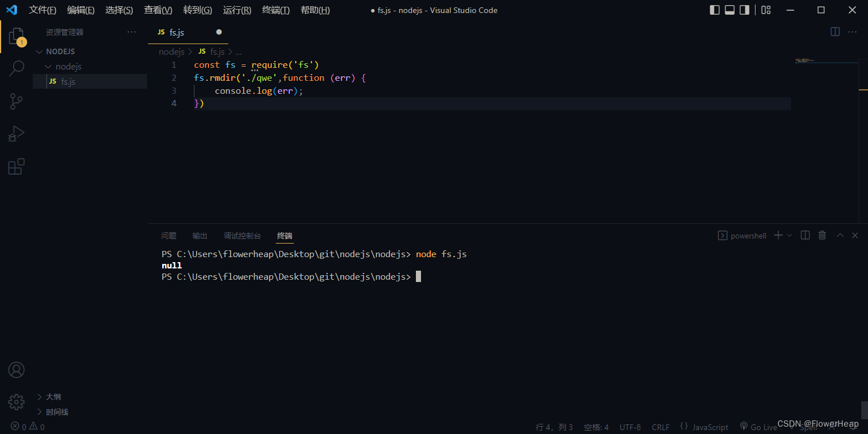Click the braces icon beside JavaScript
The image size is (868, 434).
pos(684,427)
